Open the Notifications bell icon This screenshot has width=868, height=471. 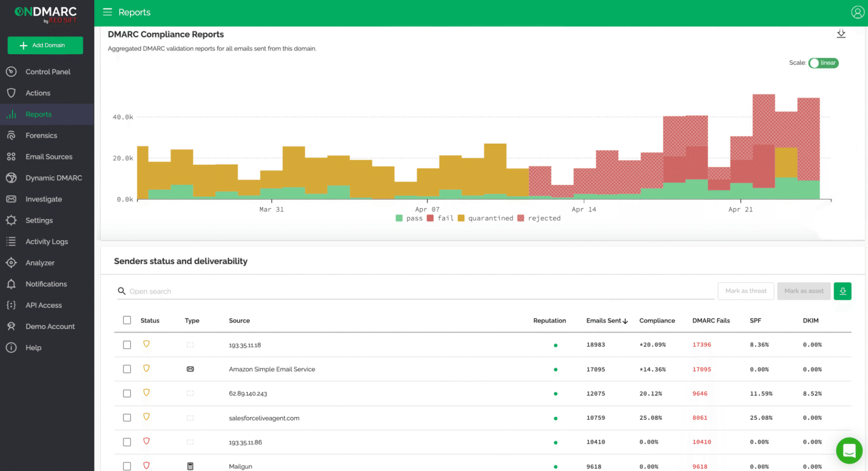(x=11, y=284)
